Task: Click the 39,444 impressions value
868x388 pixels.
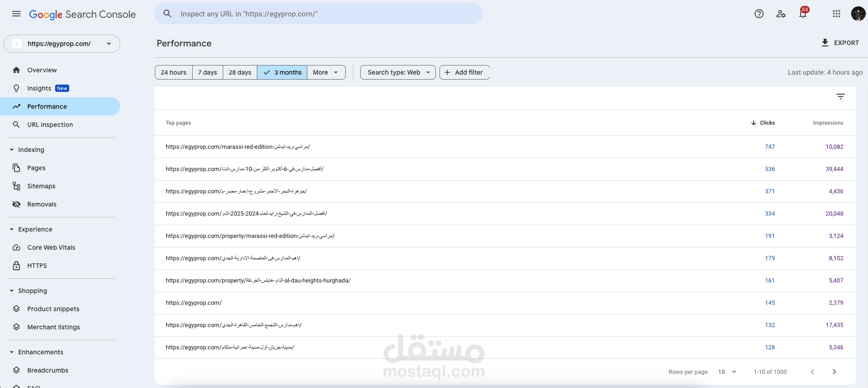Action: tap(834, 169)
